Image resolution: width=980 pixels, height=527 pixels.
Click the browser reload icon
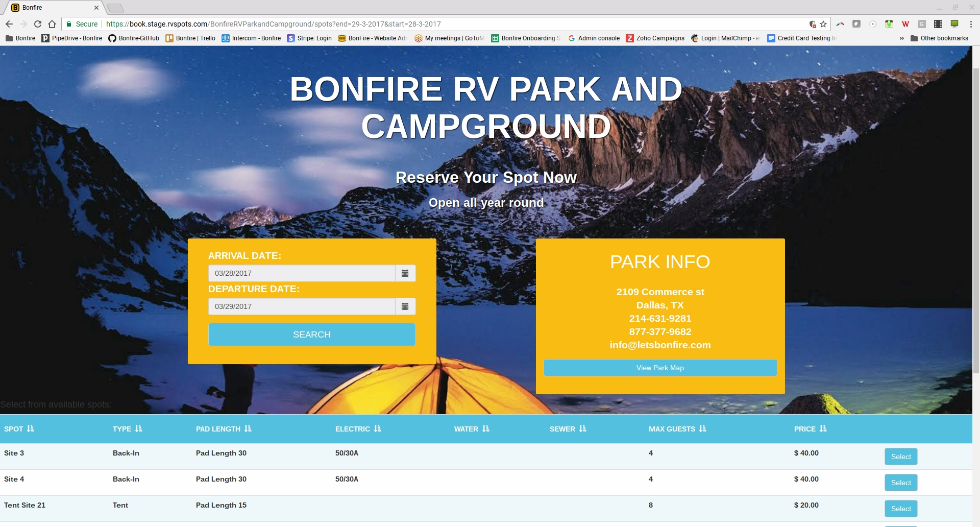pos(38,24)
